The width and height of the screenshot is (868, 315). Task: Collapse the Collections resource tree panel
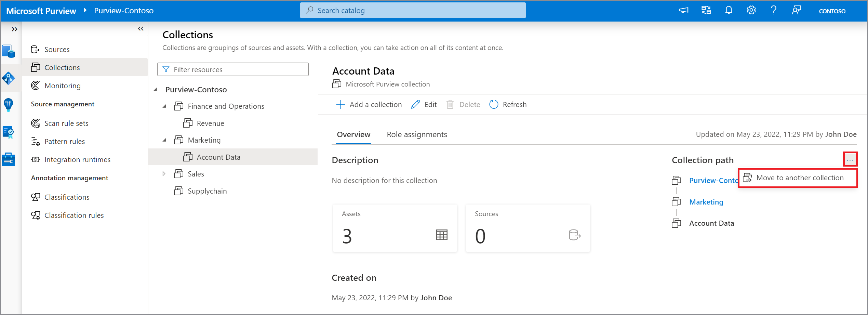point(141,28)
